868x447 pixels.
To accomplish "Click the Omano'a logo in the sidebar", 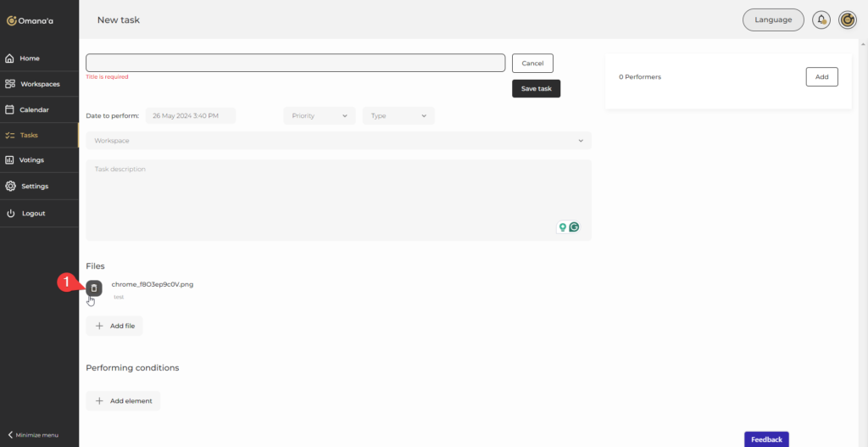I will point(31,20).
